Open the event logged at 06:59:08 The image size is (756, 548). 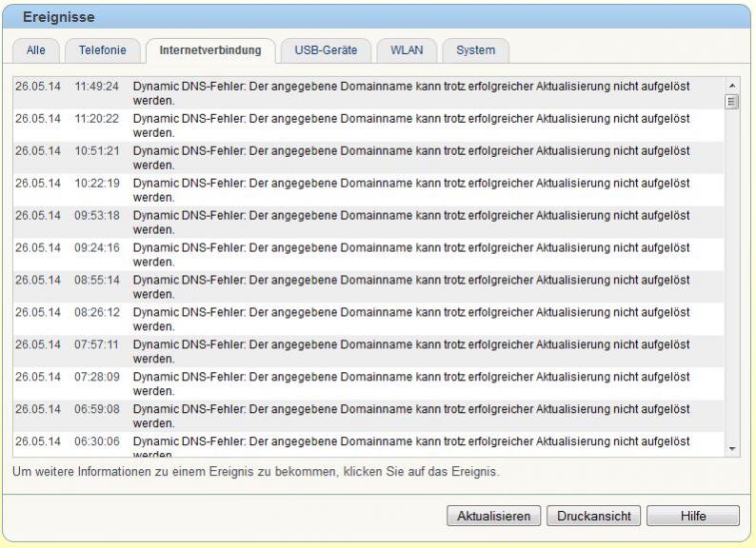coord(368,417)
